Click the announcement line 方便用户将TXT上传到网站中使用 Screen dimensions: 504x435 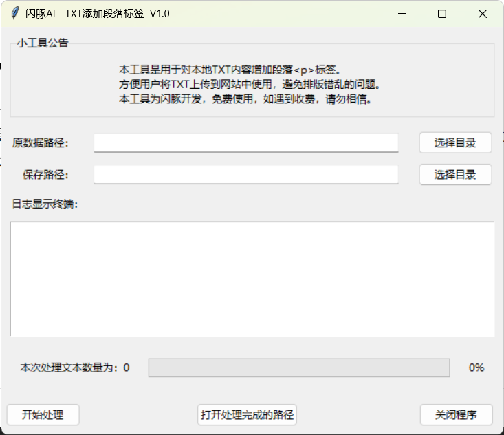click(x=250, y=84)
